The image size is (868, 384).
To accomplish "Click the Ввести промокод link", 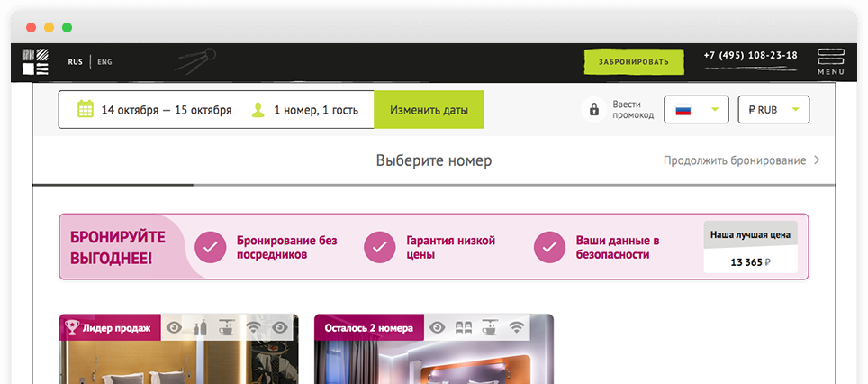I will point(633,110).
